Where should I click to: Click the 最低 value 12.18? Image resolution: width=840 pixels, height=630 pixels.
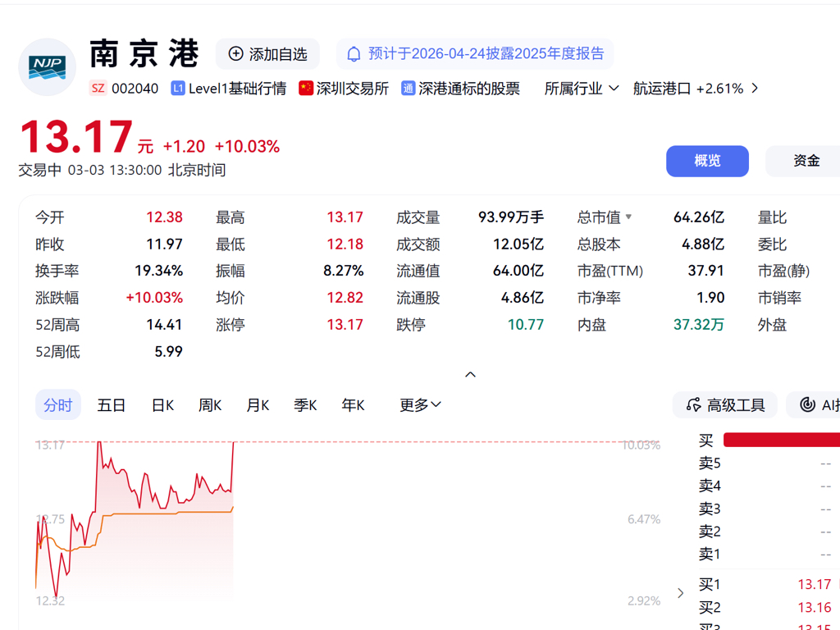click(345, 244)
